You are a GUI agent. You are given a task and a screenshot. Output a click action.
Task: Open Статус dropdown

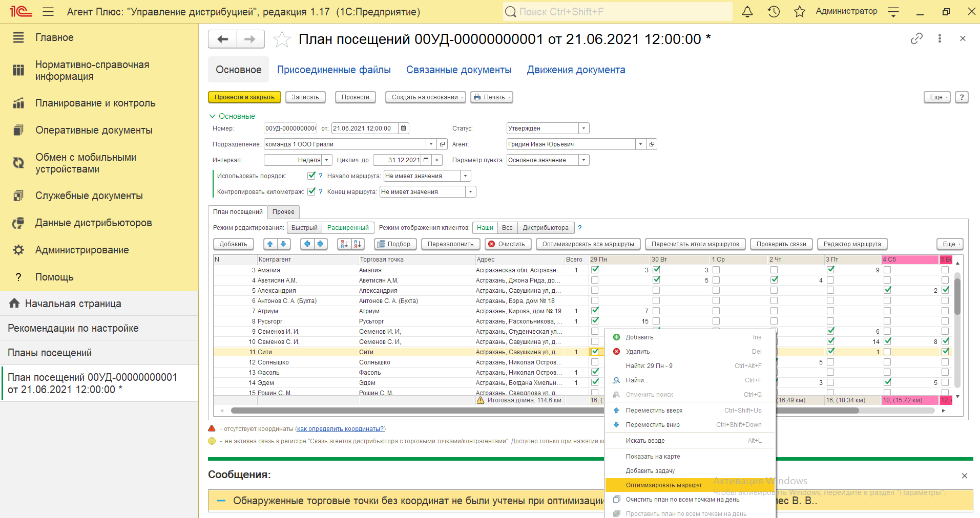click(x=583, y=128)
